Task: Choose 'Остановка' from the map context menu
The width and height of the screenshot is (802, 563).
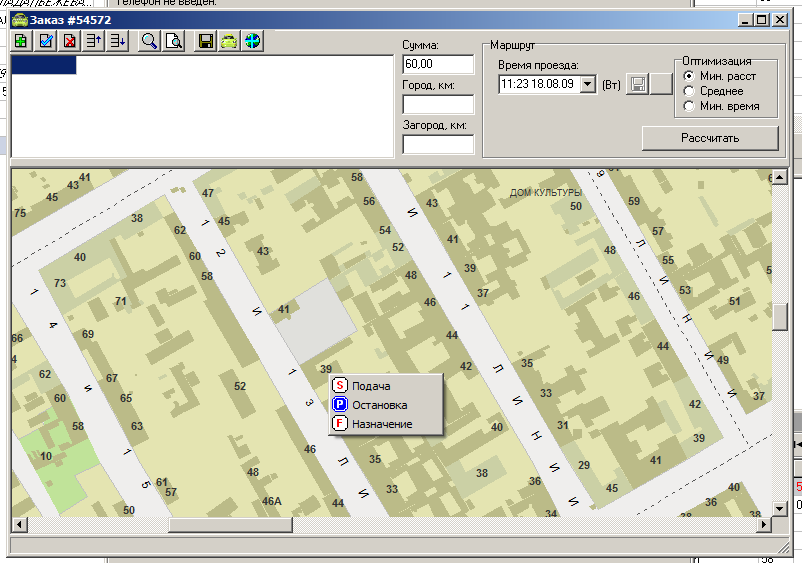Action: tap(379, 405)
